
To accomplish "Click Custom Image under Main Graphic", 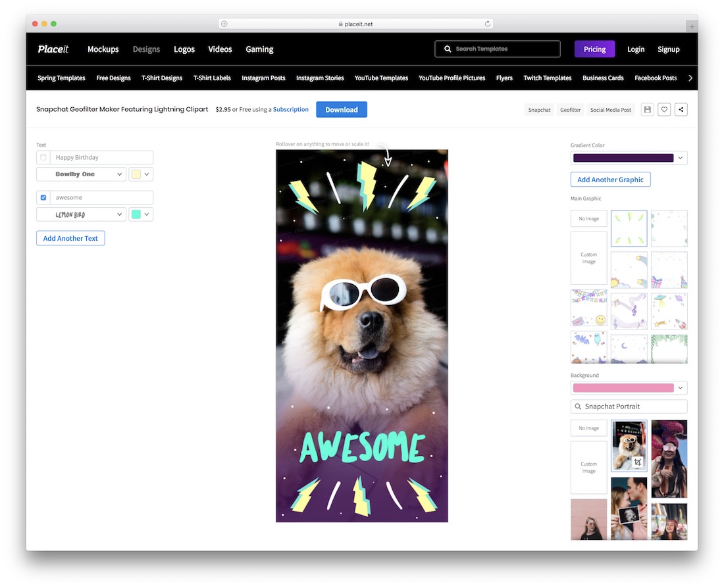I will (588, 258).
